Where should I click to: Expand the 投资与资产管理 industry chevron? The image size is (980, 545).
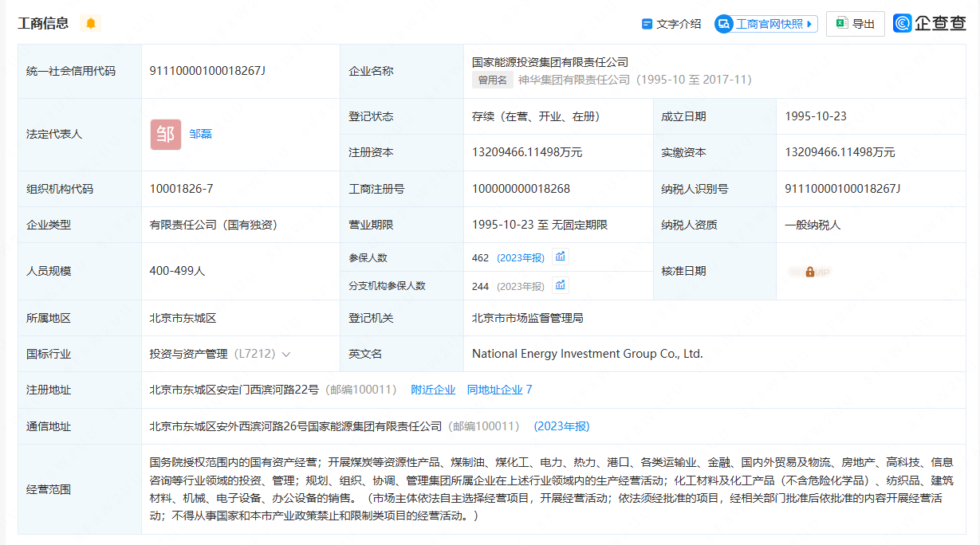(x=286, y=355)
